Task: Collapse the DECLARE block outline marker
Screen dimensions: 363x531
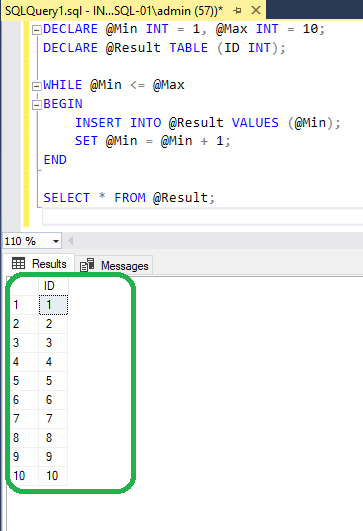Action: point(36,30)
